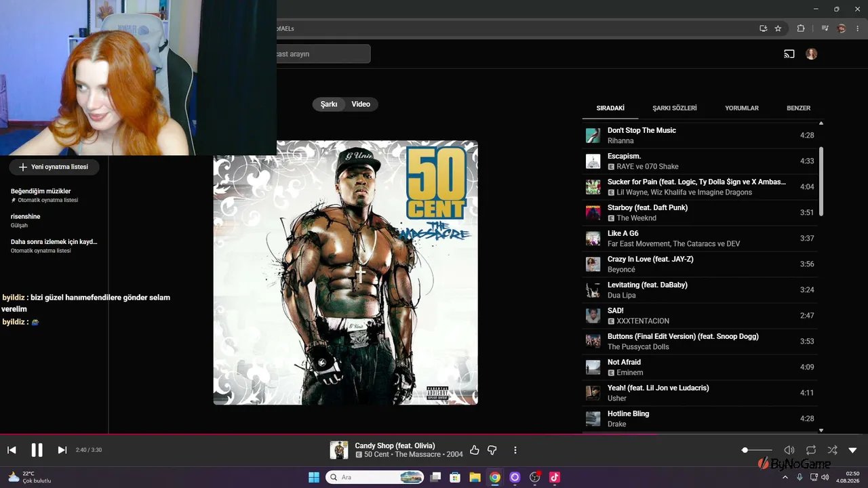Open the SIRADAKİ tab
This screenshot has height=488, width=868.
[x=610, y=108]
